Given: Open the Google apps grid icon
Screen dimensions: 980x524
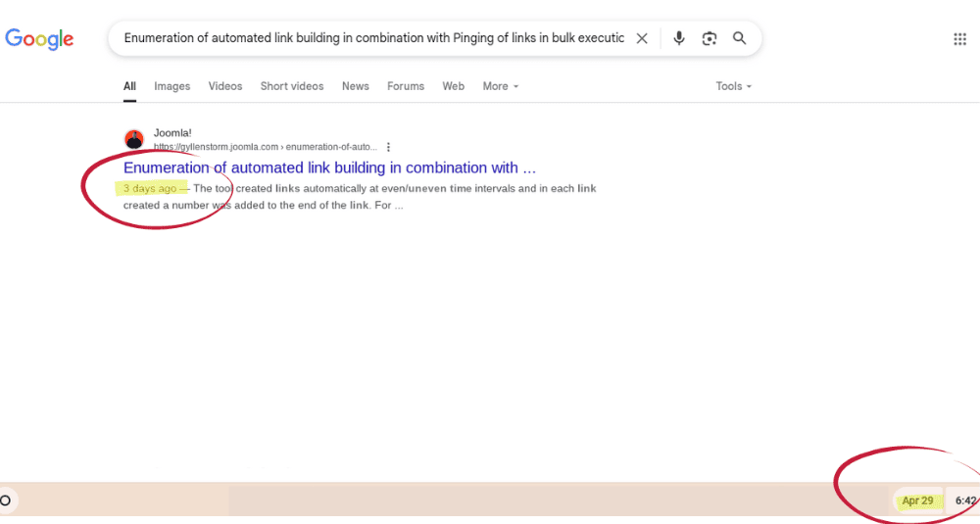Looking at the screenshot, I should (x=960, y=39).
